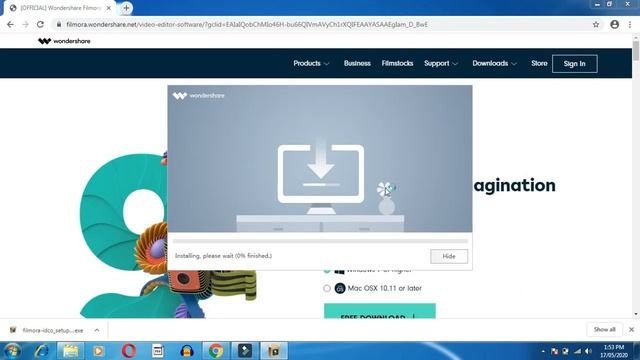This screenshot has height=360, width=640.
Task: Click the browser forward arrow
Action: [25, 24]
